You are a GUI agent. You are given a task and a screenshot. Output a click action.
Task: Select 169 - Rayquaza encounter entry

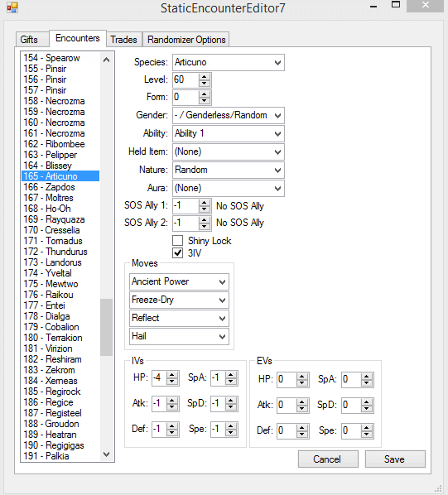[x=60, y=219]
